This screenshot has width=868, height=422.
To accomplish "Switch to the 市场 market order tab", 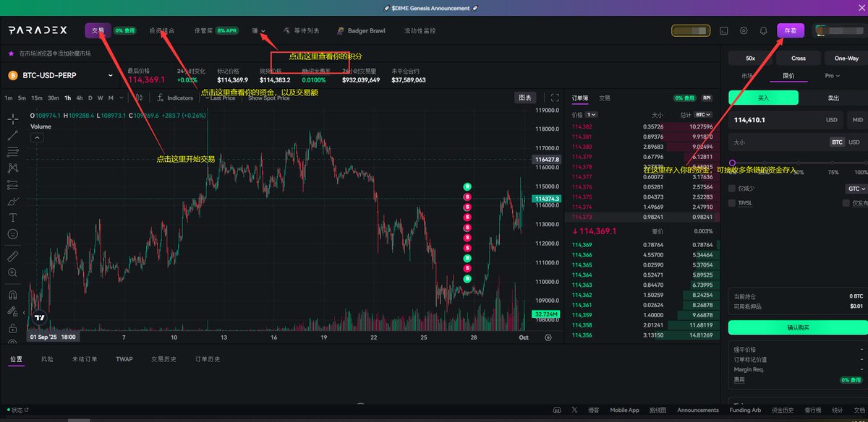I will [x=747, y=75].
